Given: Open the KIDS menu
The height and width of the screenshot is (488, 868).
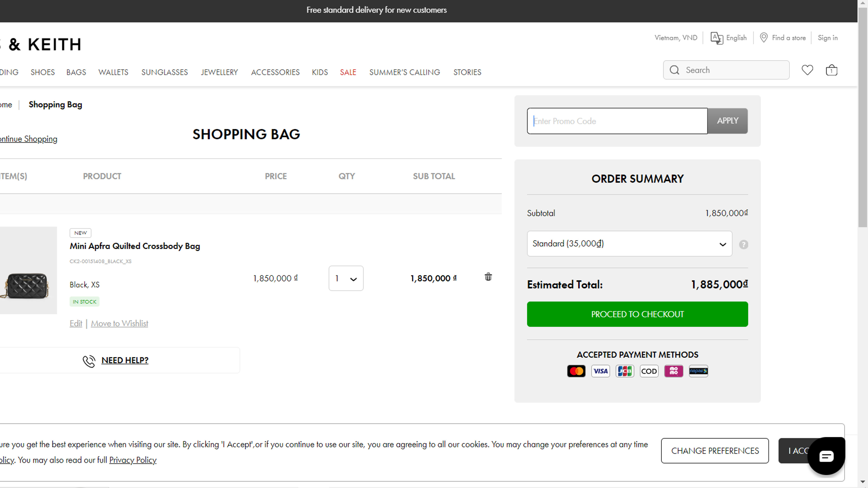Looking at the screenshot, I should pos(319,72).
